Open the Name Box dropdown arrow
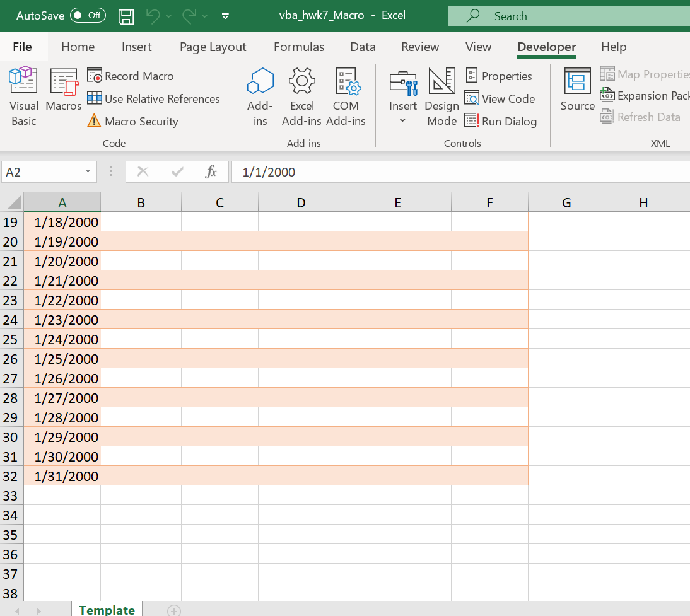The image size is (690, 616). pyautogui.click(x=88, y=172)
